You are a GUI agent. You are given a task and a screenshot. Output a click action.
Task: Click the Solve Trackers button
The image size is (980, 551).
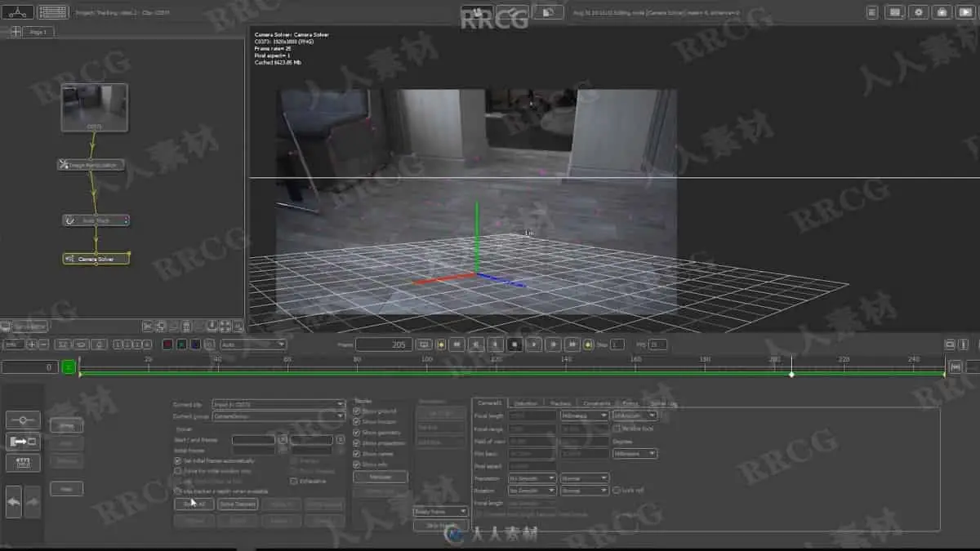[238, 504]
